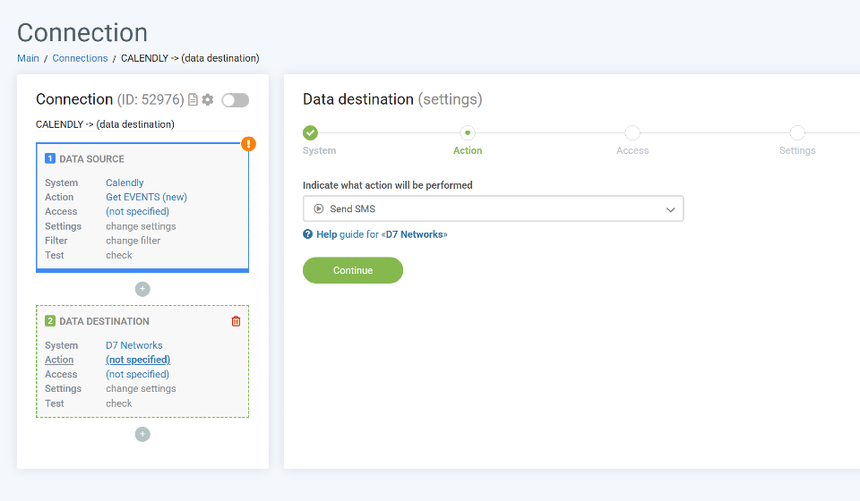Click the green System step checkmark
This screenshot has height=501, width=860.
(310, 133)
